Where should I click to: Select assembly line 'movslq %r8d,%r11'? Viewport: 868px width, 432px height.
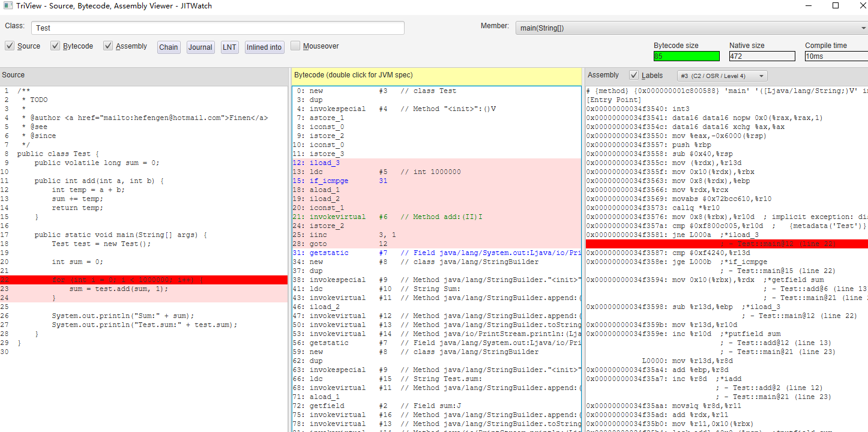point(726,406)
